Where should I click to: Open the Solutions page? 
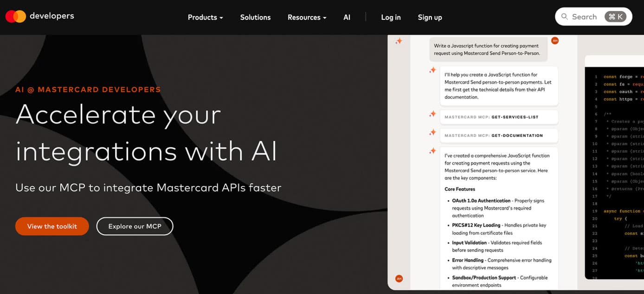point(255,17)
